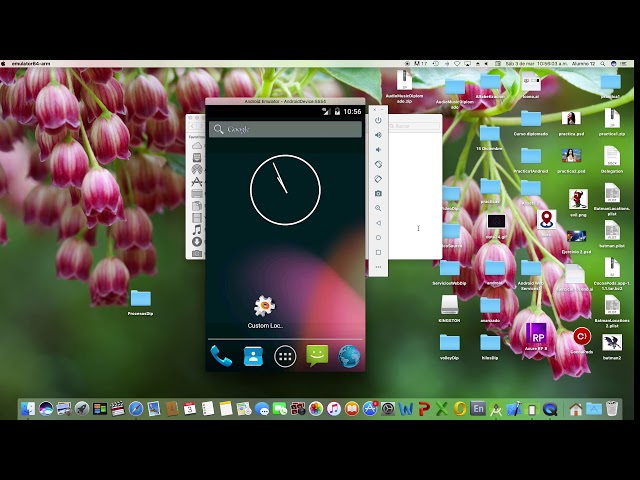Open Calendar from the Dock
The width and height of the screenshot is (640, 480).
[190, 409]
